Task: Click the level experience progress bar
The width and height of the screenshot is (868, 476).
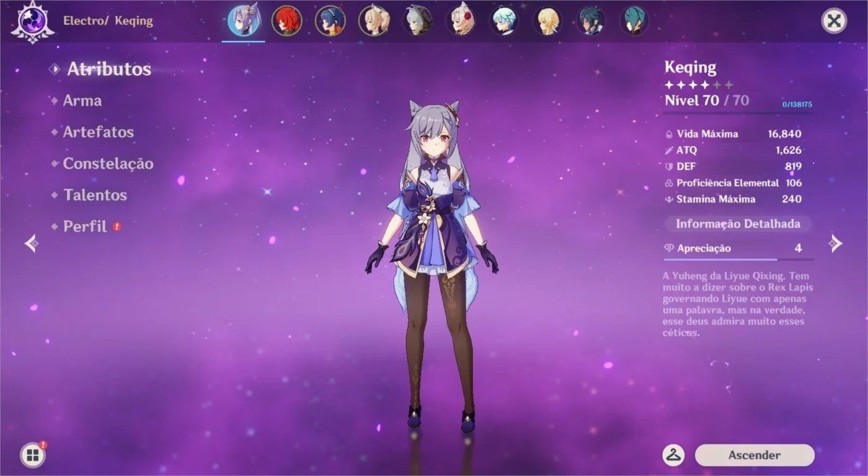Action: click(x=738, y=113)
